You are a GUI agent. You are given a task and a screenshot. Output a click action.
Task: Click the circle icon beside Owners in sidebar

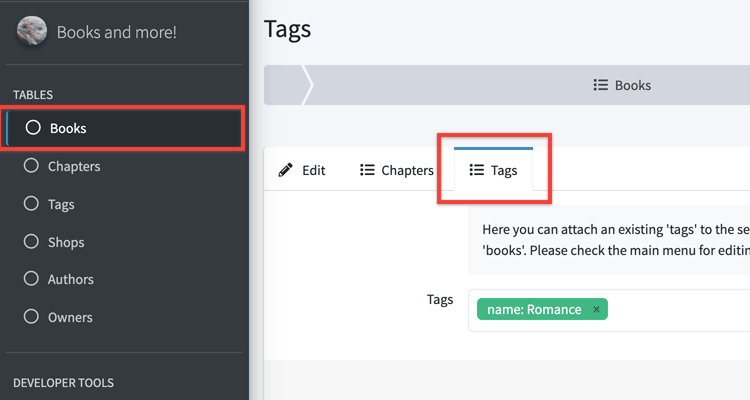(x=31, y=317)
